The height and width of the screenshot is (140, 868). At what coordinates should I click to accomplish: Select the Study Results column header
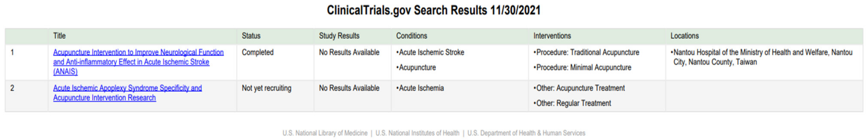pos(339,36)
